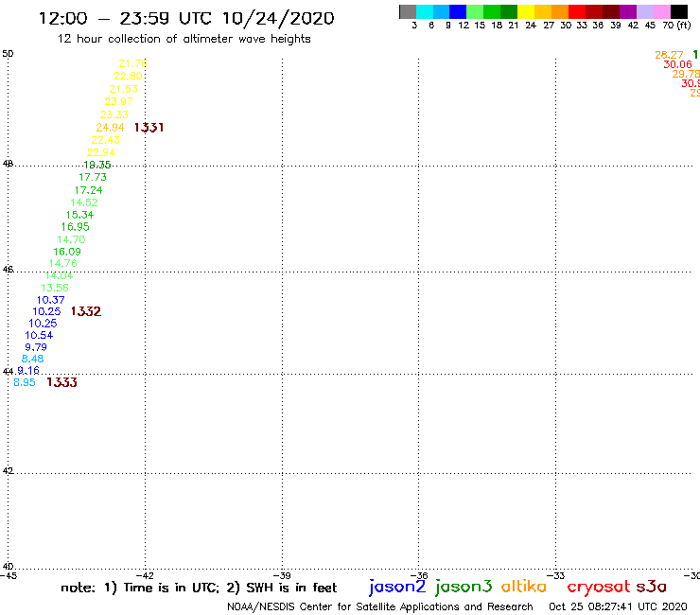
Task: Click the wave height value 8.48
Action: 32,359
